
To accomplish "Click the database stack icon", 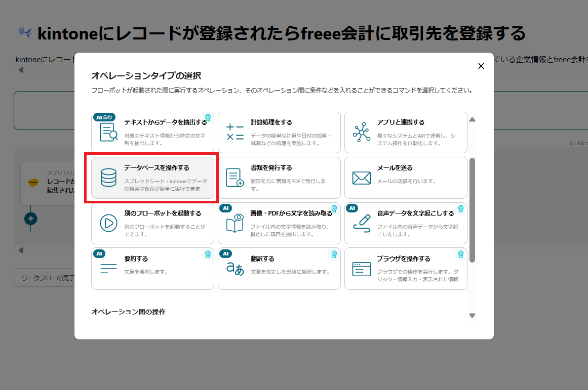I will [x=108, y=178].
